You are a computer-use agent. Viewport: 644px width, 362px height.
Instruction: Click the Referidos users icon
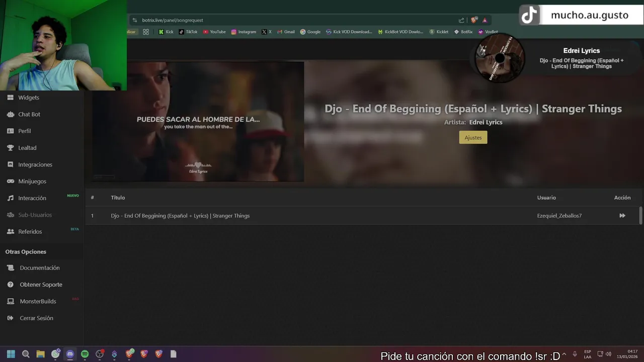[10, 232]
